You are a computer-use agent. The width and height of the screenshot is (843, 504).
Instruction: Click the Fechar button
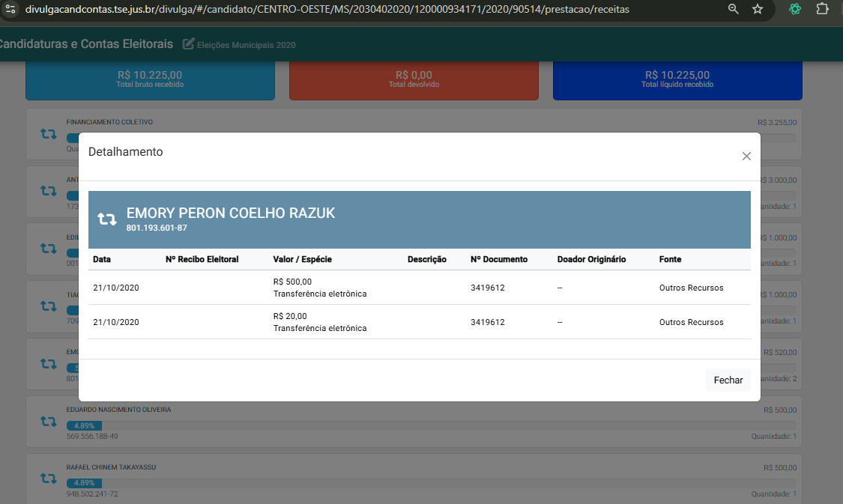728,380
